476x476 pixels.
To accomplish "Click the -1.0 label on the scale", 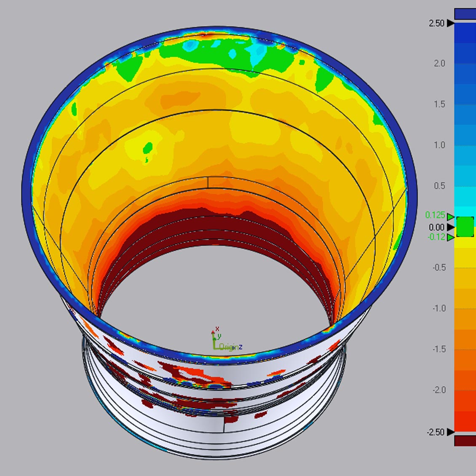I will coord(438,308).
